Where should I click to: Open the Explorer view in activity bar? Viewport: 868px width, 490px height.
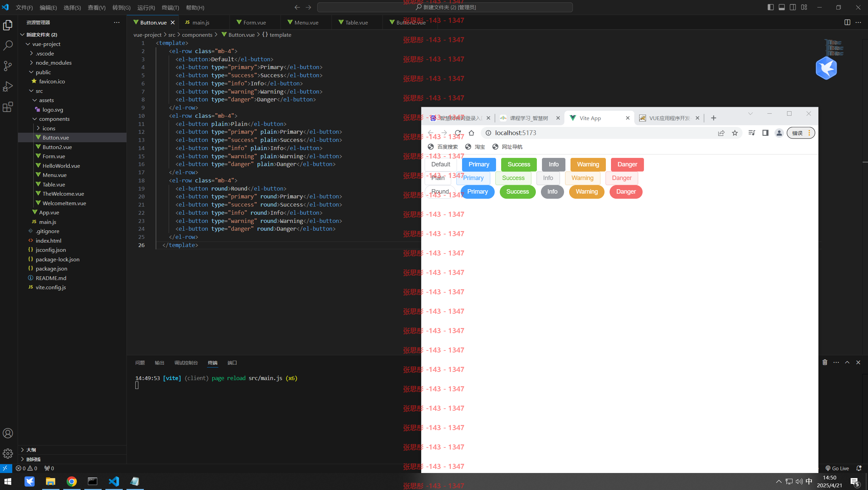tap(8, 25)
